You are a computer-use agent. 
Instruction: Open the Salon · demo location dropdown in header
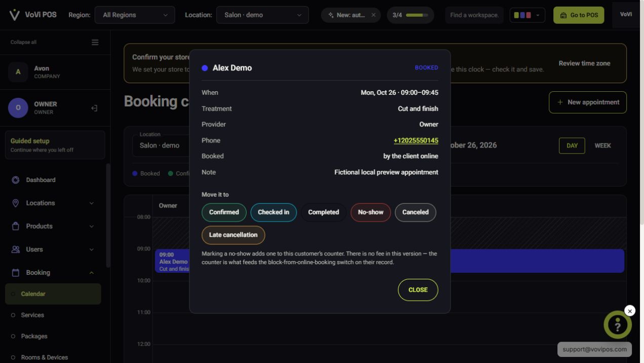point(262,15)
